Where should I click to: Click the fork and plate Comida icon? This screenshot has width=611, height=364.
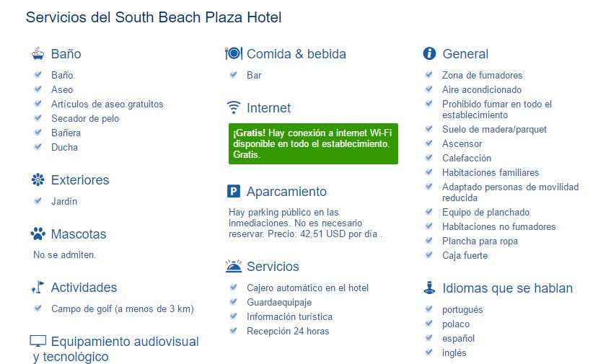234,54
